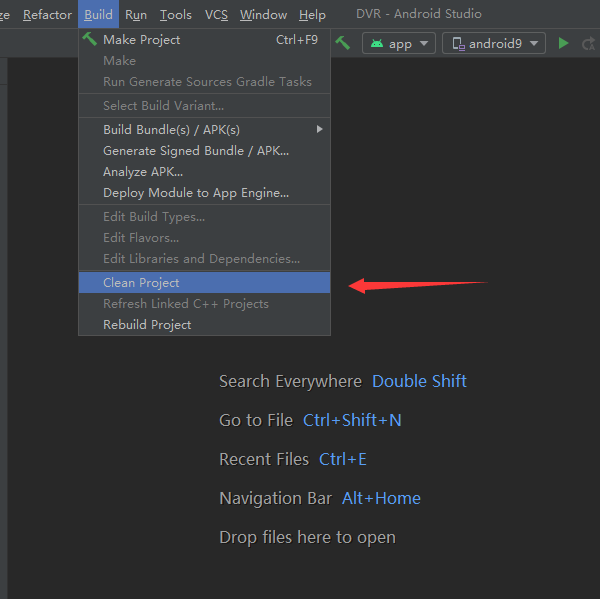
Task: Choose Deploy Module to App Engine...
Action: [x=204, y=193]
